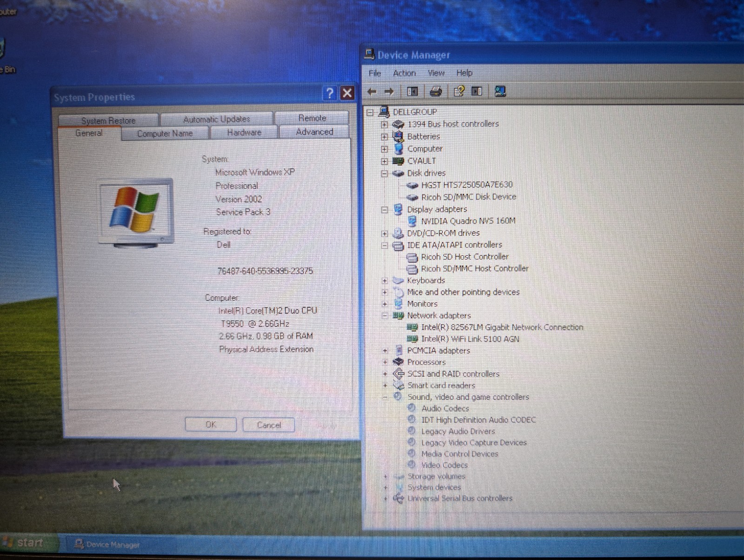Select Ricoh SD Host Controller
Screen dimensions: 744x560
(x=465, y=257)
